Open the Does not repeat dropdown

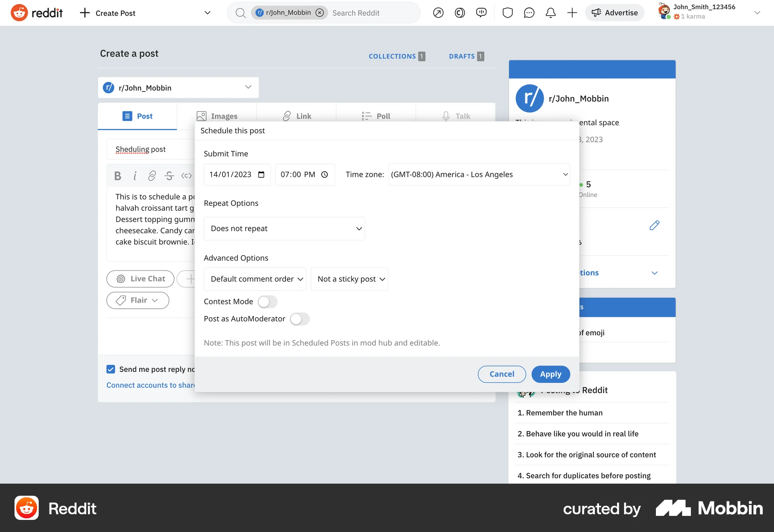tap(284, 229)
